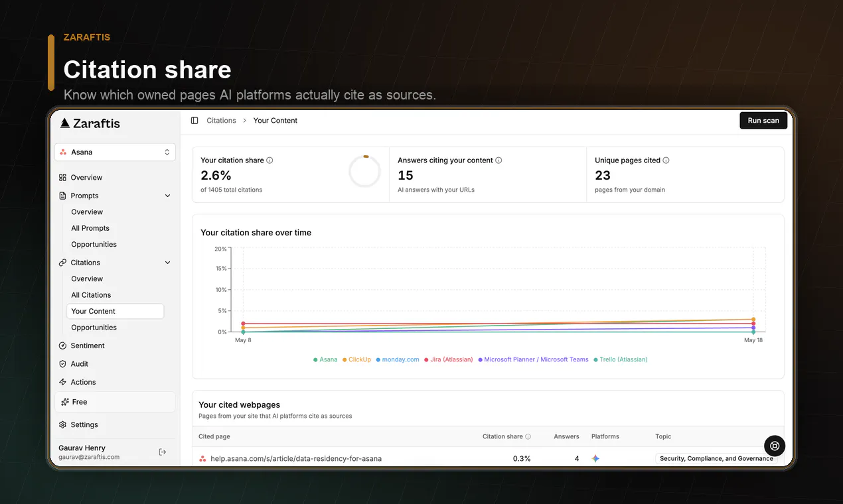Screen dimensions: 843x504
Task: Toggle the Jira (Atlassian) legend entry
Action: pos(448,359)
